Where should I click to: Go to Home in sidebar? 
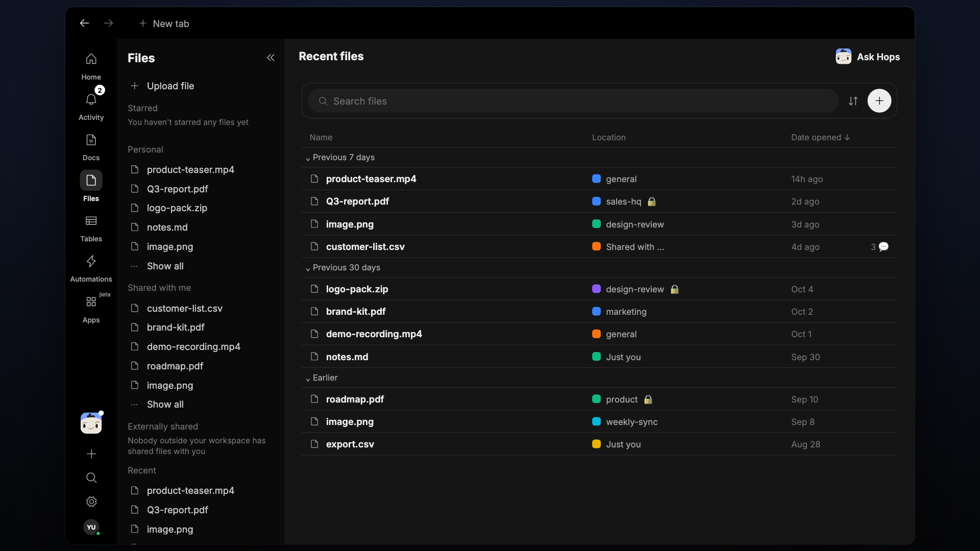(91, 66)
